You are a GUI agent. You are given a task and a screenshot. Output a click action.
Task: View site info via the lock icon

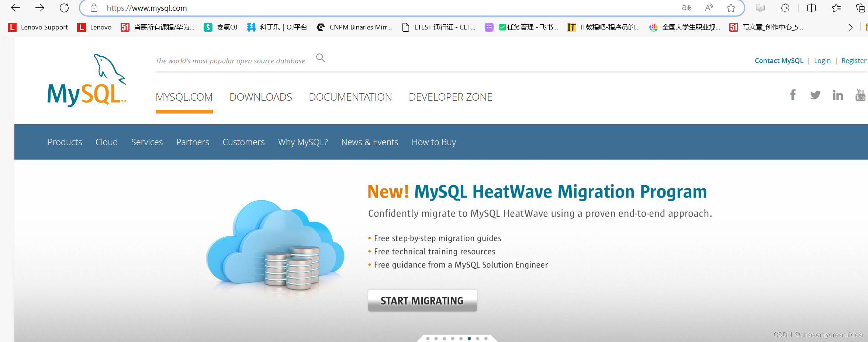tap(94, 8)
